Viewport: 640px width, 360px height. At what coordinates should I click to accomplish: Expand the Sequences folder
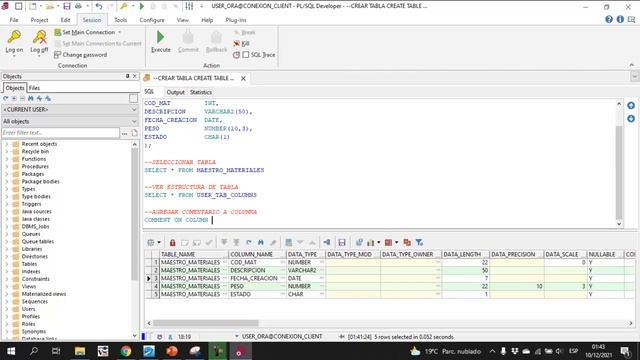pos(7,301)
